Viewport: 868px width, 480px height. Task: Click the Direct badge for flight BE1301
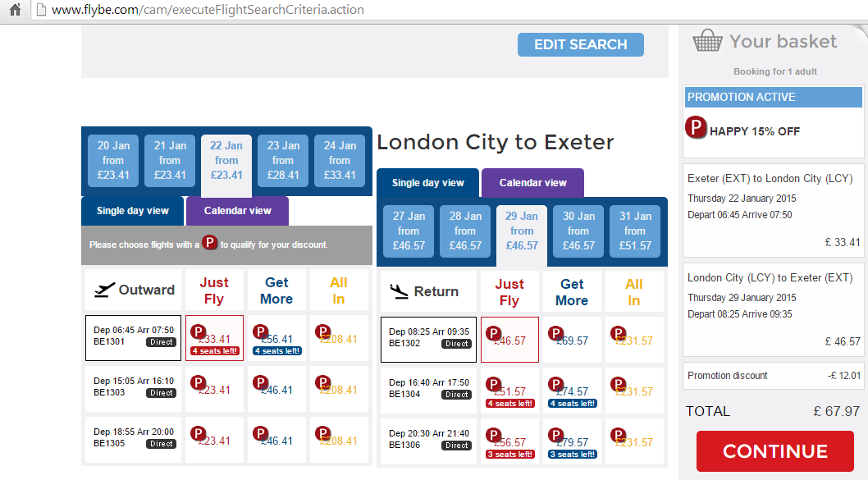coord(161,342)
